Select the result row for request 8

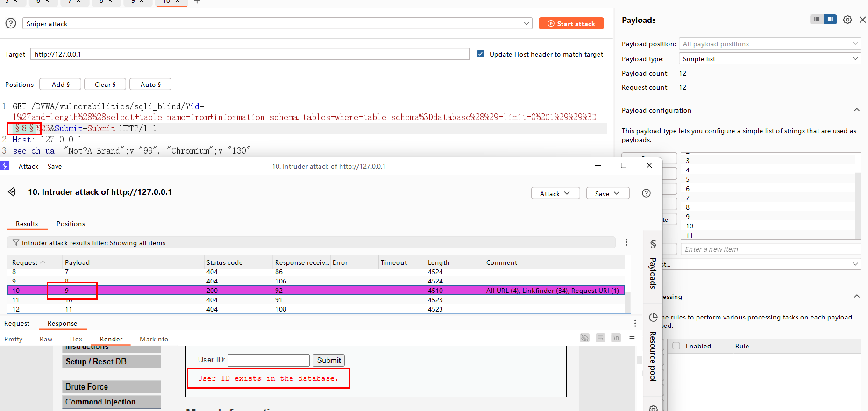[316, 272]
